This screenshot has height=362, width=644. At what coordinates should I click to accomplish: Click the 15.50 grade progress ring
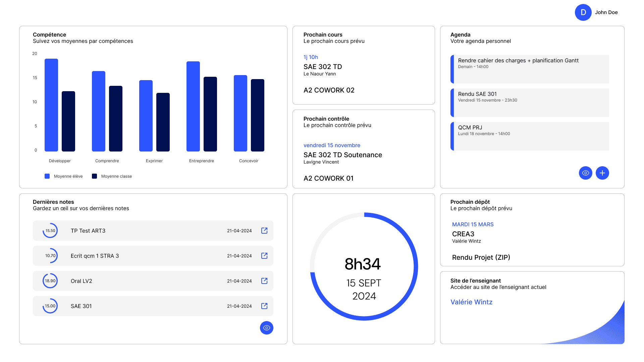click(50, 231)
